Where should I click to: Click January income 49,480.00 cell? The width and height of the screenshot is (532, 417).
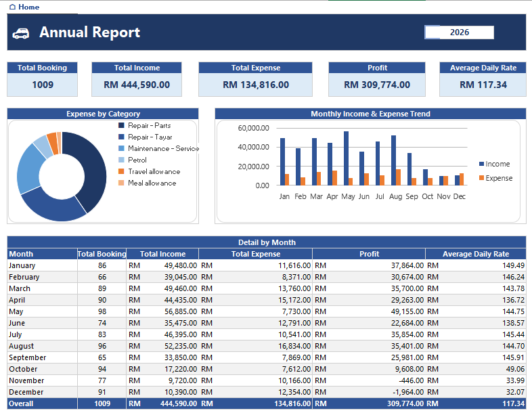pos(162,265)
